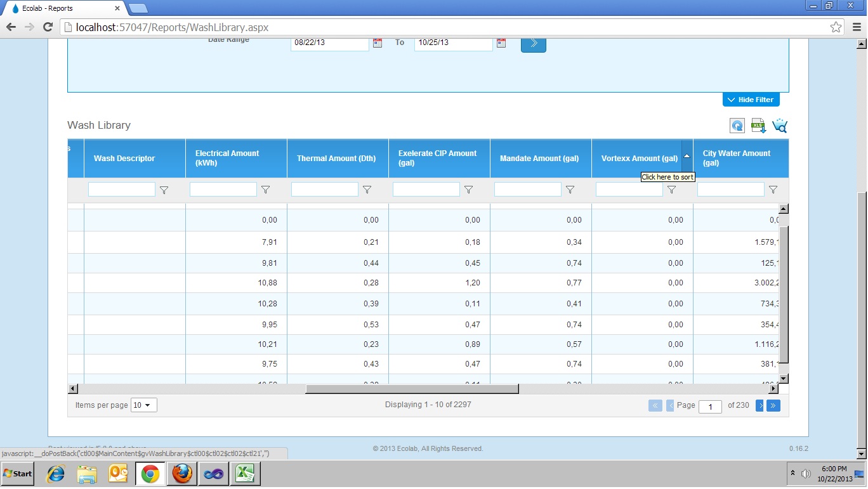The image size is (868, 489).
Task: Go to the next page of results
Action: [x=760, y=405]
